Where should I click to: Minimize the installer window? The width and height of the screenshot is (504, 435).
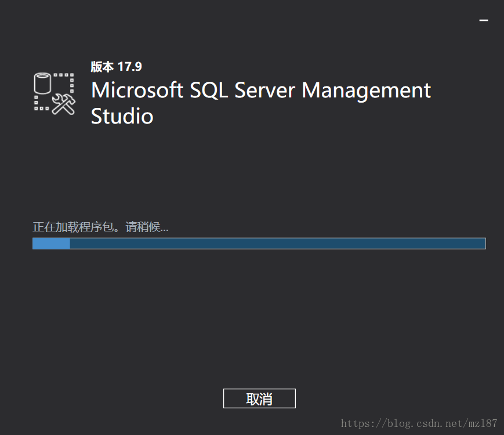coord(484,20)
